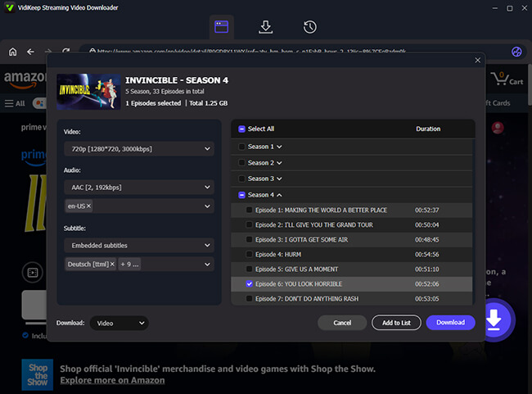Reload page with the refresh icon
This screenshot has height=394, width=532.
coord(65,51)
